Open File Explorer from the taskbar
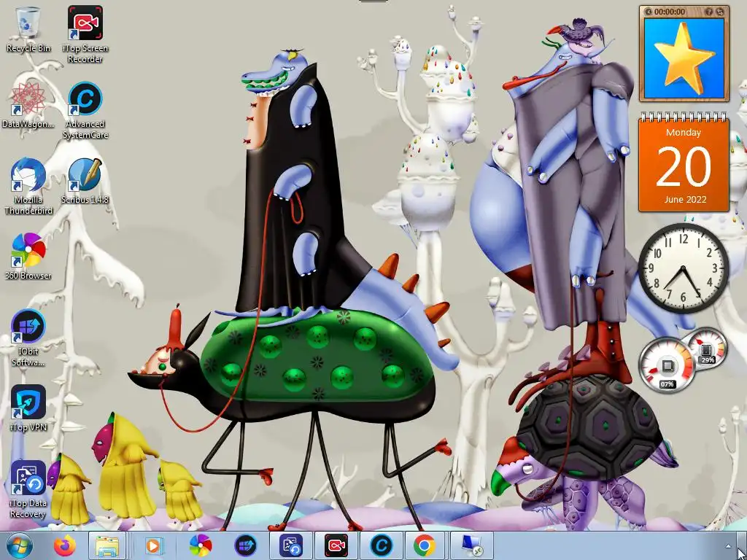The height and width of the screenshot is (560, 747). point(107,545)
